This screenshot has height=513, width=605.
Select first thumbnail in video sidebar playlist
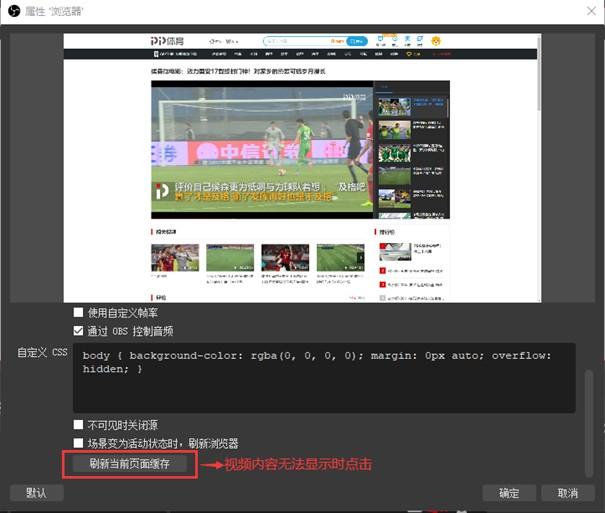tap(394, 107)
